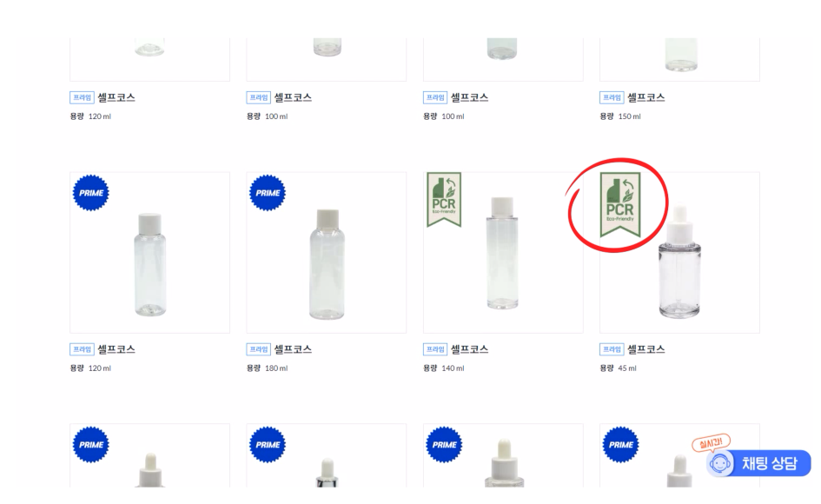This screenshot has height=504, width=821.
Task: Click the PCR Eco-Friendly badge on the 140 ml bottle
Action: [x=444, y=200]
